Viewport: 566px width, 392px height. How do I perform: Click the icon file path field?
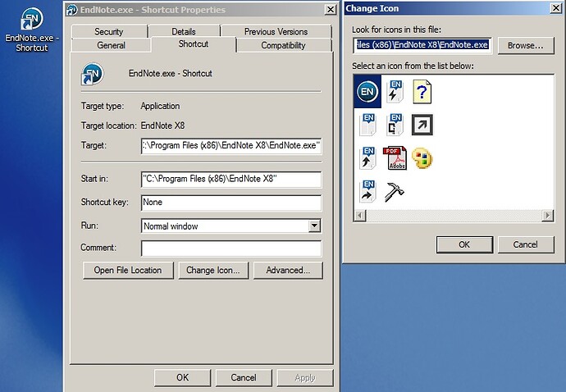(422, 45)
